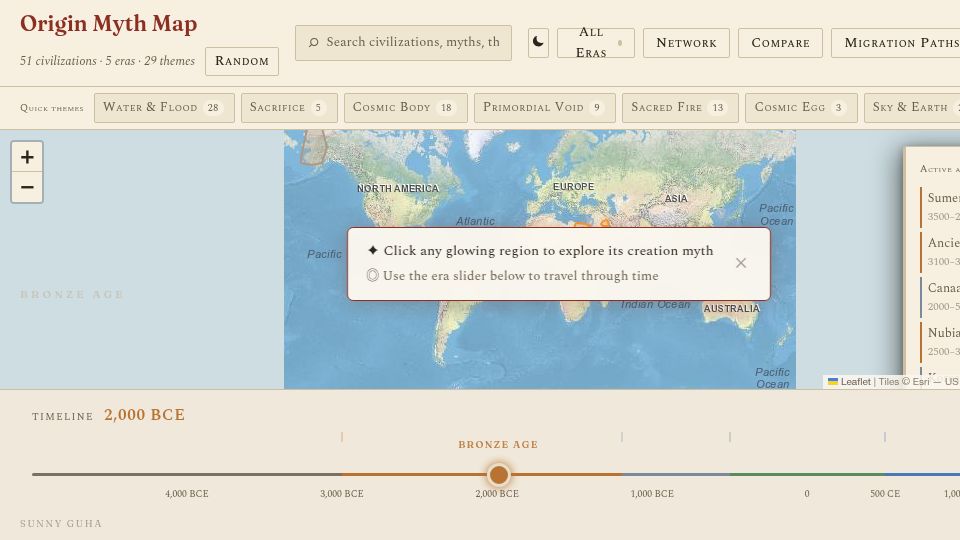
Task: Select the Ancient Egypt civilization card
Action: click(x=940, y=251)
